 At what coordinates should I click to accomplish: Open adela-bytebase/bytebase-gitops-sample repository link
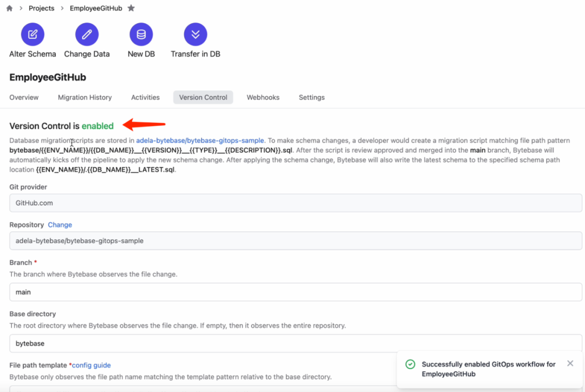click(200, 140)
